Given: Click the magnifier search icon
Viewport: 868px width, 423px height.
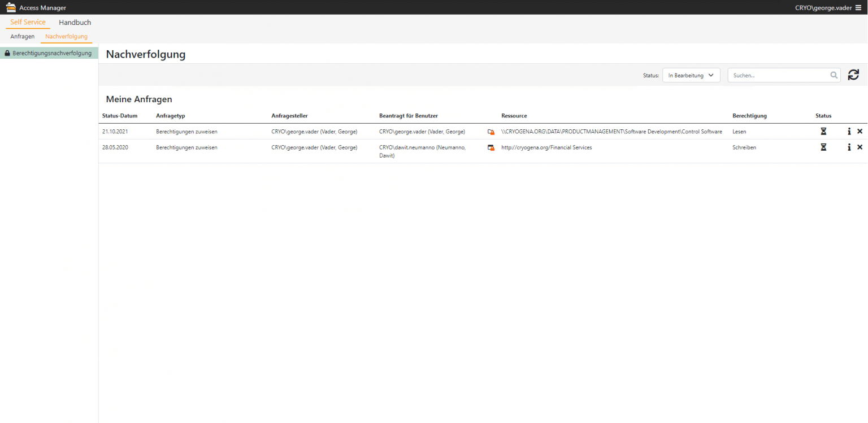Looking at the screenshot, I should click(834, 75).
